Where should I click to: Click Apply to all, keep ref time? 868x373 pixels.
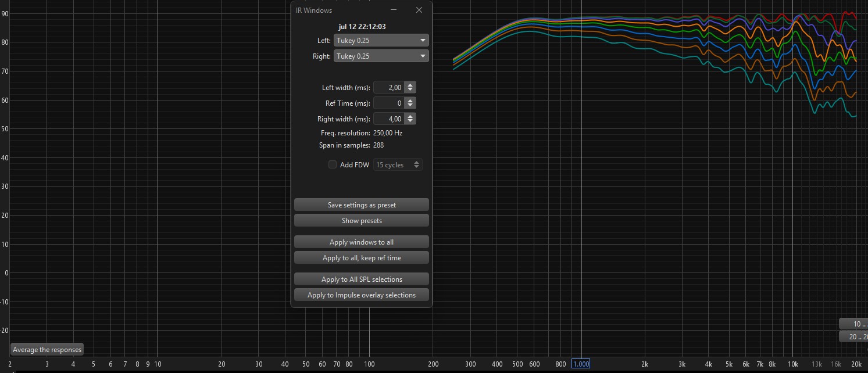(362, 258)
